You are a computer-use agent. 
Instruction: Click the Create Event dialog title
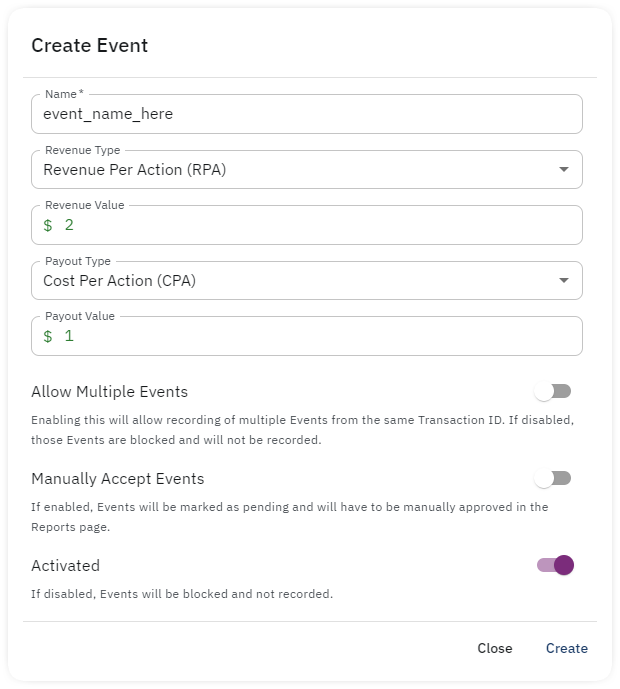90,46
